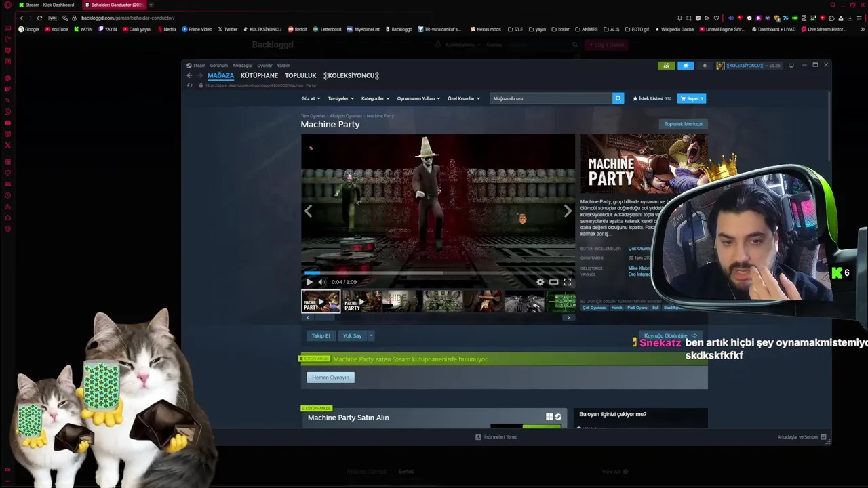Expand the Tavsiyeler menu
The height and width of the screenshot is (488, 868).
(x=340, y=98)
